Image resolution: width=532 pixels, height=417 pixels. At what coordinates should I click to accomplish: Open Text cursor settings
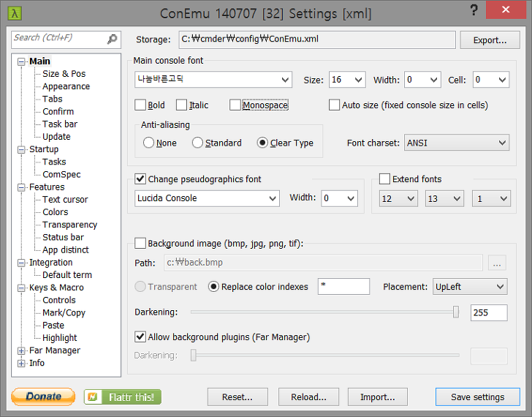(x=65, y=199)
